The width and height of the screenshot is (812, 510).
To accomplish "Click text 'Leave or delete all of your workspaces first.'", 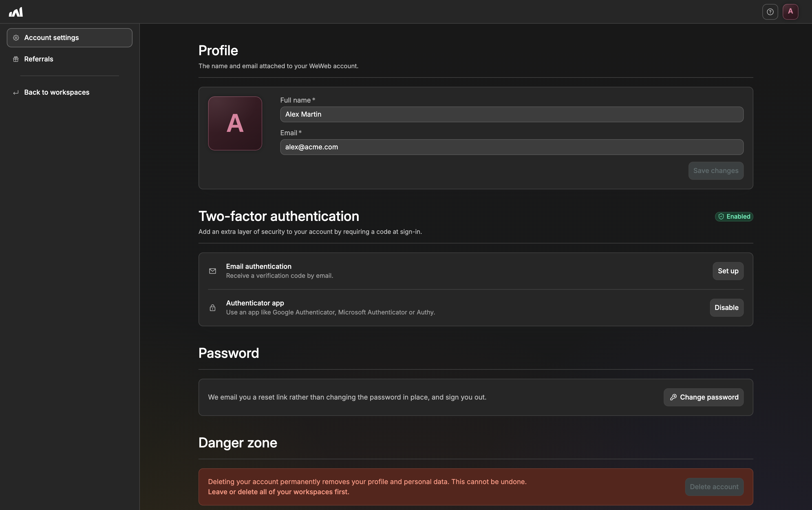I will pyautogui.click(x=279, y=492).
